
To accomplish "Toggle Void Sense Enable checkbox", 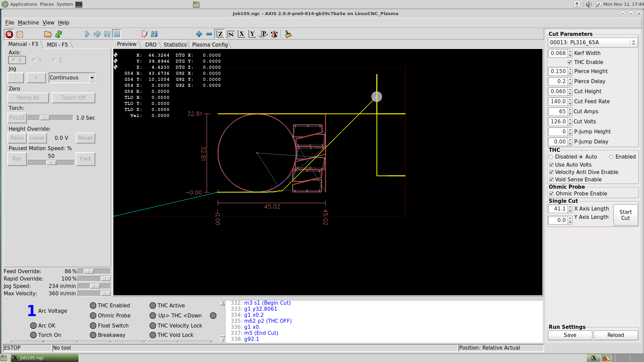I will (551, 180).
